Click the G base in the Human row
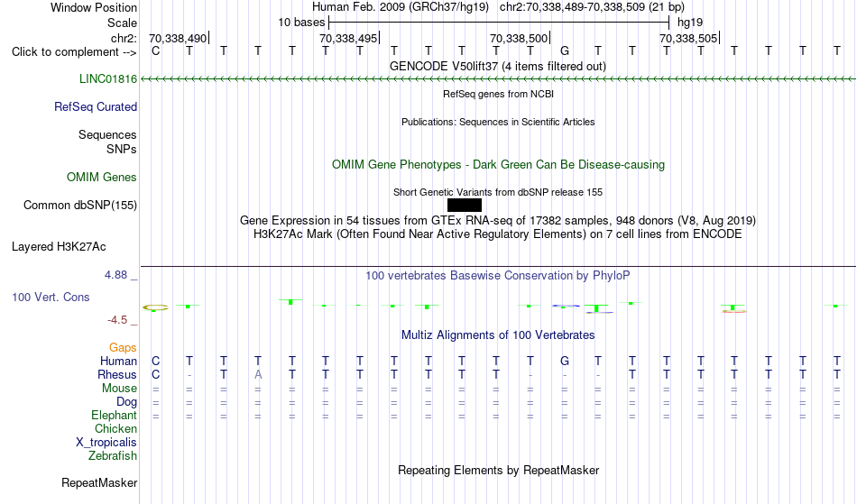This screenshot has width=857, height=504. pyautogui.click(x=565, y=361)
